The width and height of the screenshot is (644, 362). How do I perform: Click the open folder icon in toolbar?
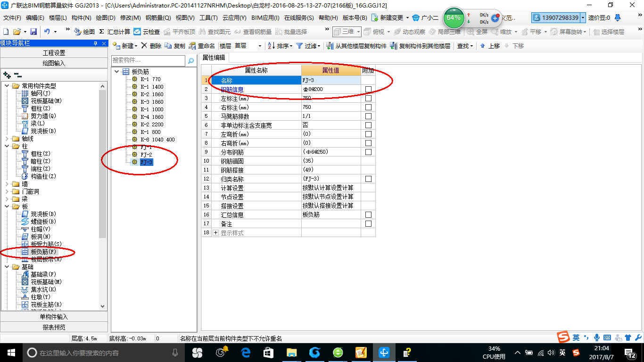pos(17,32)
